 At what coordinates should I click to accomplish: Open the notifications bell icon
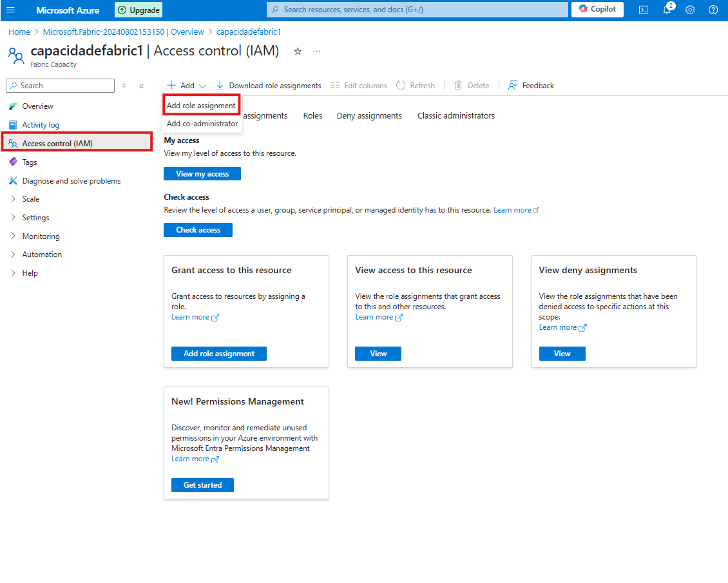tap(667, 10)
